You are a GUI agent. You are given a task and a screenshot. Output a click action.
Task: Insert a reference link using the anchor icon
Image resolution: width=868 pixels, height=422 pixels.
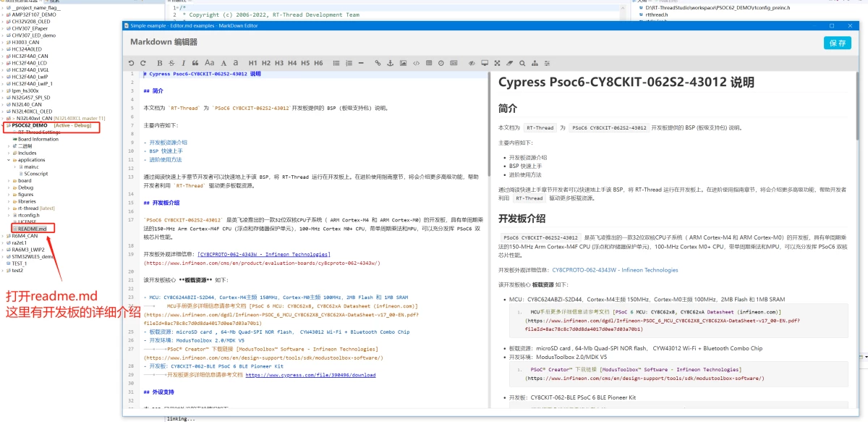click(x=391, y=63)
